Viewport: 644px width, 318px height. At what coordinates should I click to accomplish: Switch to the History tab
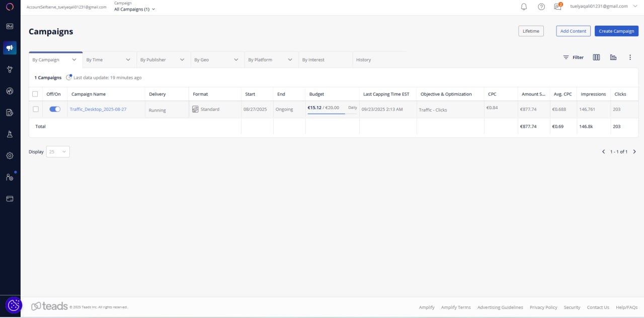(363, 59)
